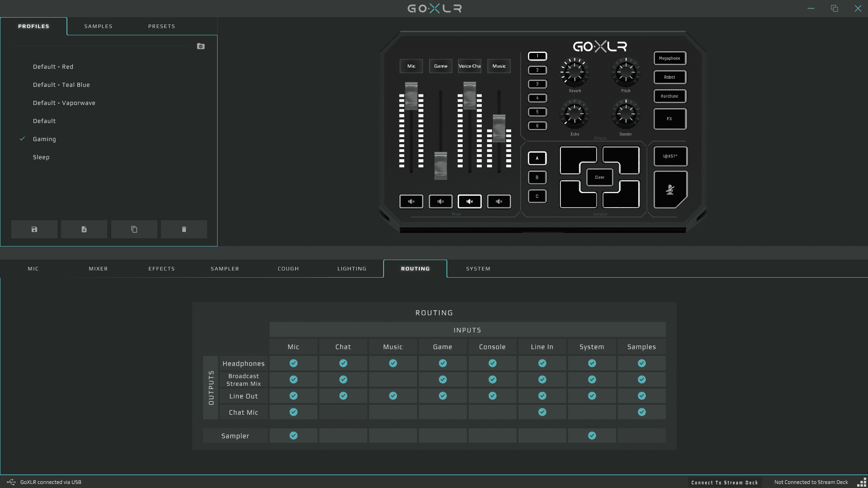Open the Music channel label dropdown on mixer
The height and width of the screenshot is (488, 868).
tap(499, 66)
